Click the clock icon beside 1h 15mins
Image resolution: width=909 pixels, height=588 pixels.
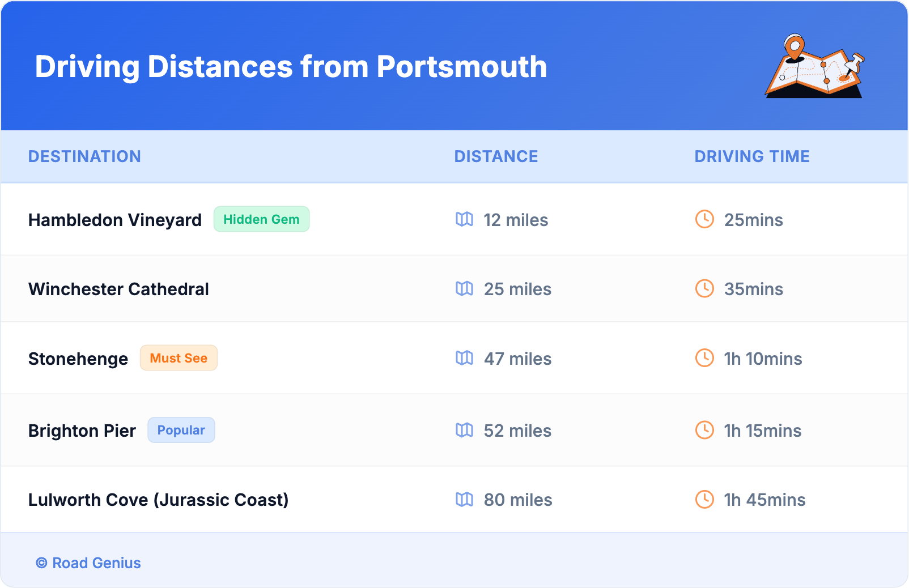(704, 431)
